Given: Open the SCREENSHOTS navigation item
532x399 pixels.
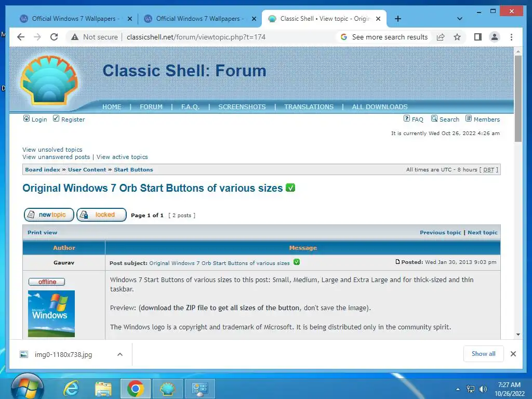Looking at the screenshot, I should coord(242,107).
